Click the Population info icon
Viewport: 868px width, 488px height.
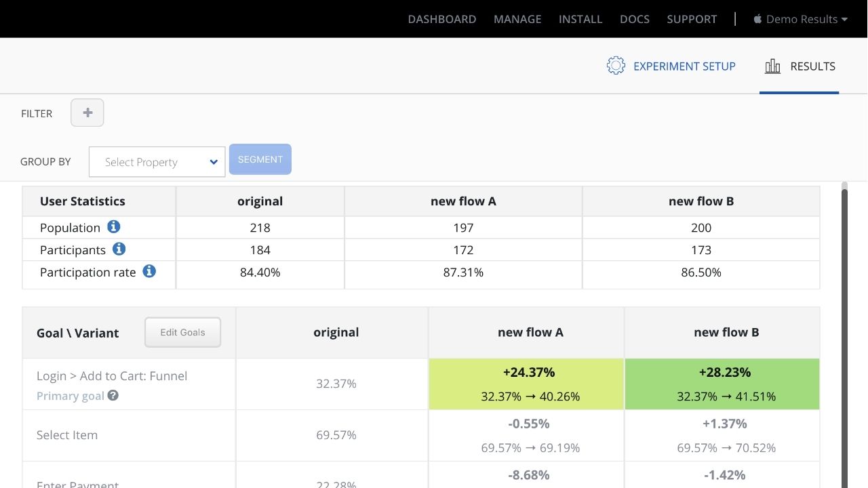point(113,227)
